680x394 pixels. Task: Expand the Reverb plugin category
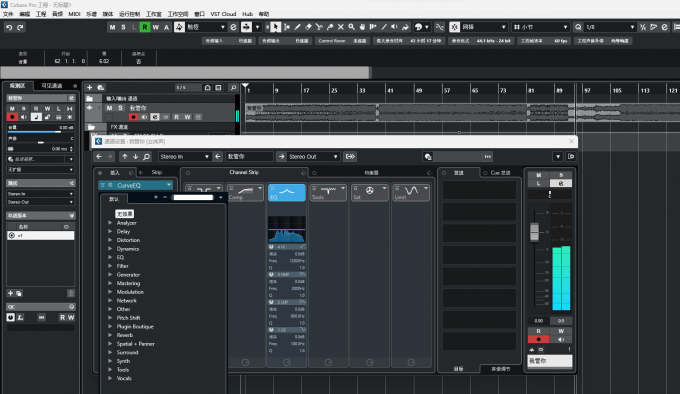point(110,335)
